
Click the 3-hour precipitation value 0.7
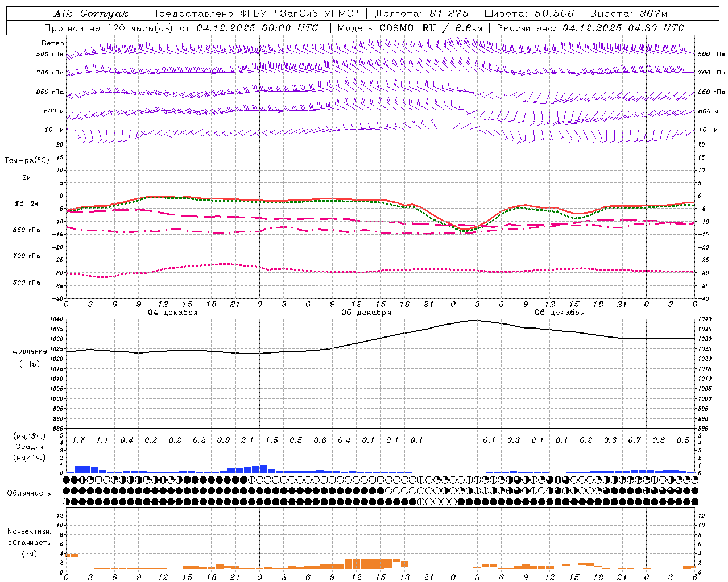click(635, 440)
